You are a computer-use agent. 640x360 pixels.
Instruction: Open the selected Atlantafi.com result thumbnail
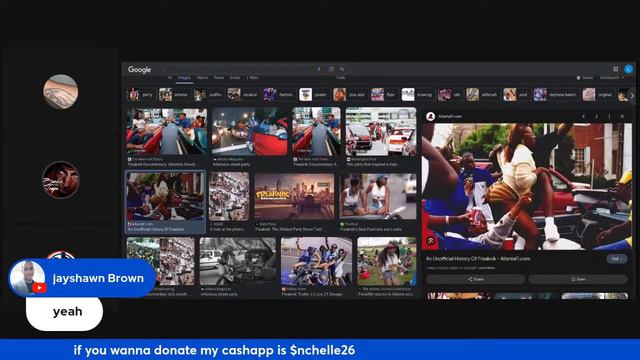tap(165, 196)
